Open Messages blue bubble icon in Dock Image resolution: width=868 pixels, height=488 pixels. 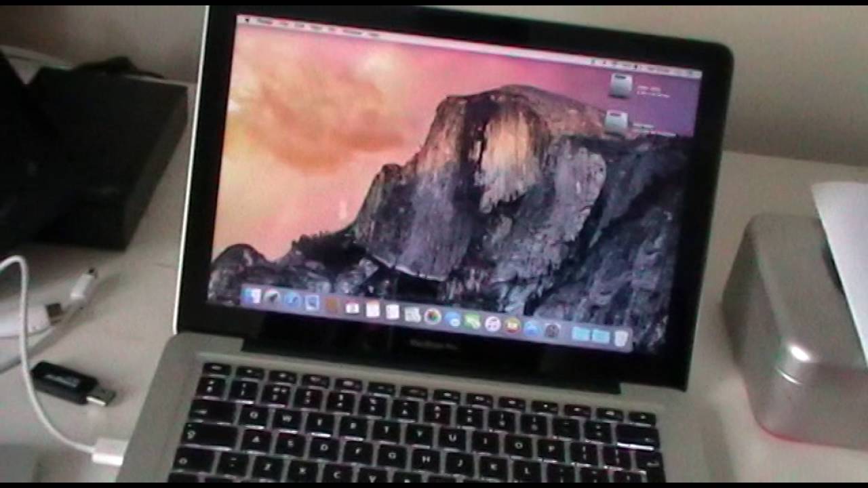point(453,319)
